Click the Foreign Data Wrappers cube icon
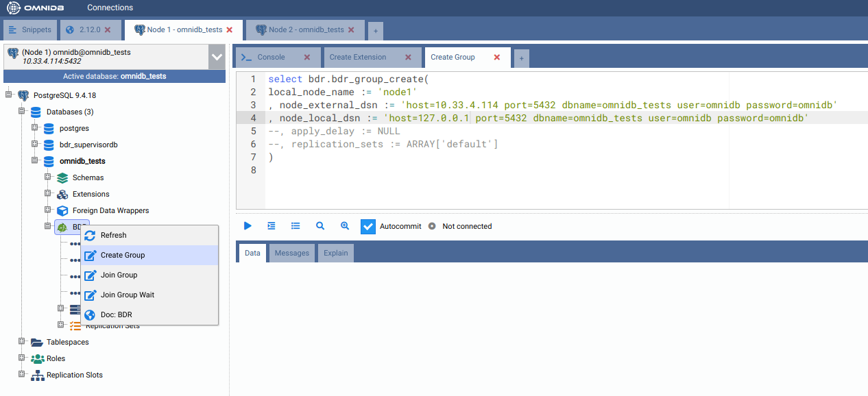This screenshot has height=396, width=868. point(62,210)
